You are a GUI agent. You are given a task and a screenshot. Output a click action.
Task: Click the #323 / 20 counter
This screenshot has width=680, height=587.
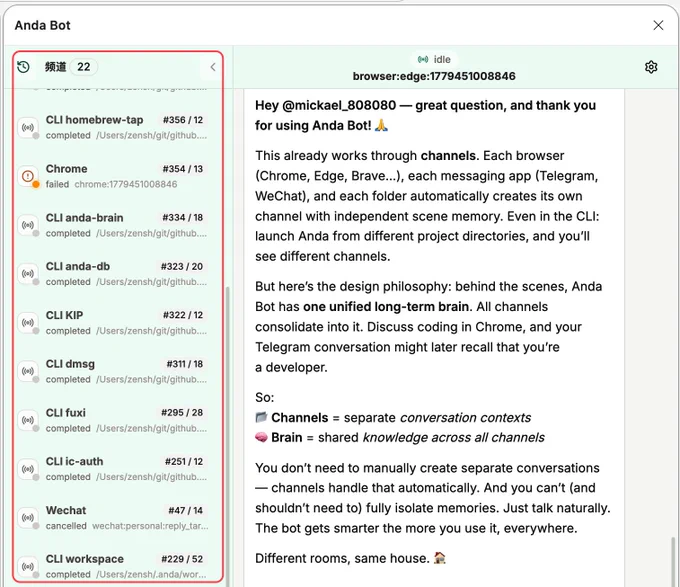182,267
